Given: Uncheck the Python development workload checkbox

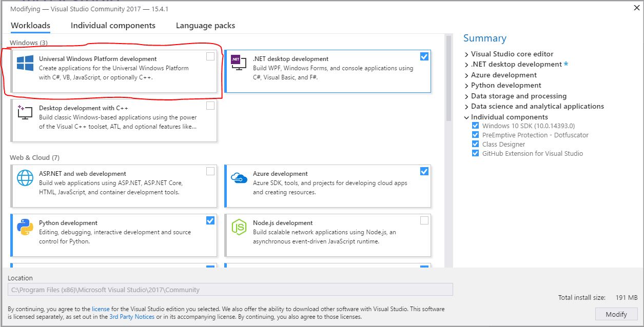Looking at the screenshot, I should click(x=210, y=220).
